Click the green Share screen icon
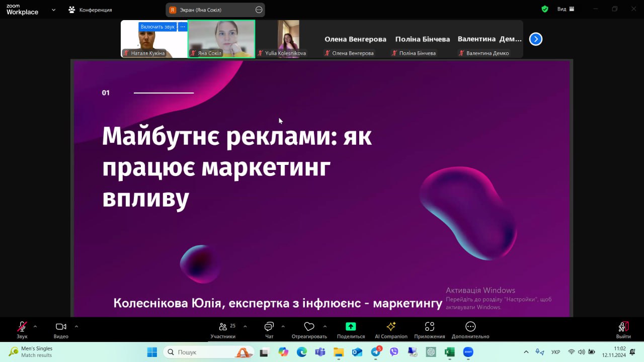The width and height of the screenshot is (644, 362). click(x=351, y=326)
